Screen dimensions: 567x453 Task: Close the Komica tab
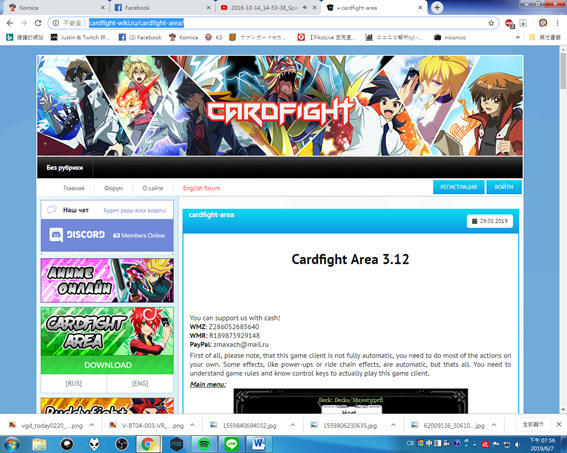[x=102, y=7]
